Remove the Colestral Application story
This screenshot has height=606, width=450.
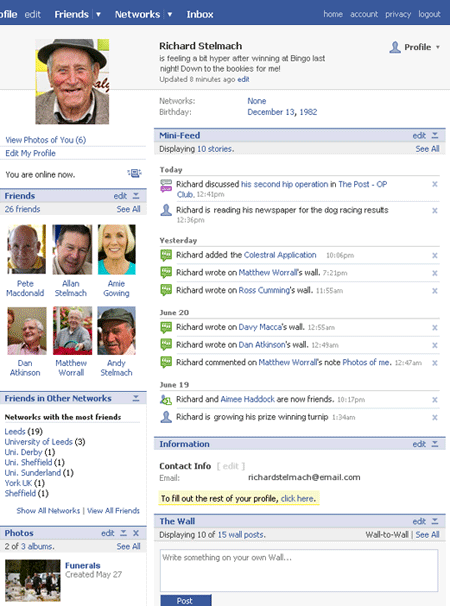(435, 255)
